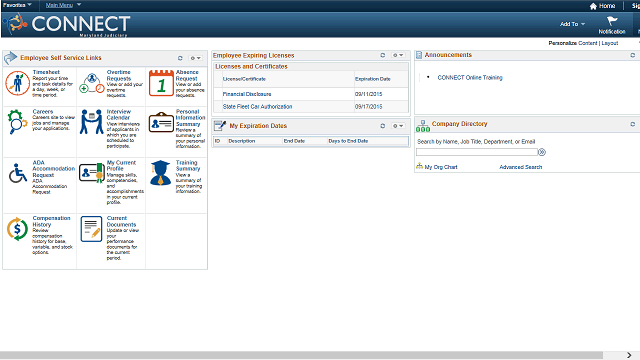Viewport: 640px width, 360px height.
Task: Click the Days to End Date column header
Action: [x=348, y=141]
